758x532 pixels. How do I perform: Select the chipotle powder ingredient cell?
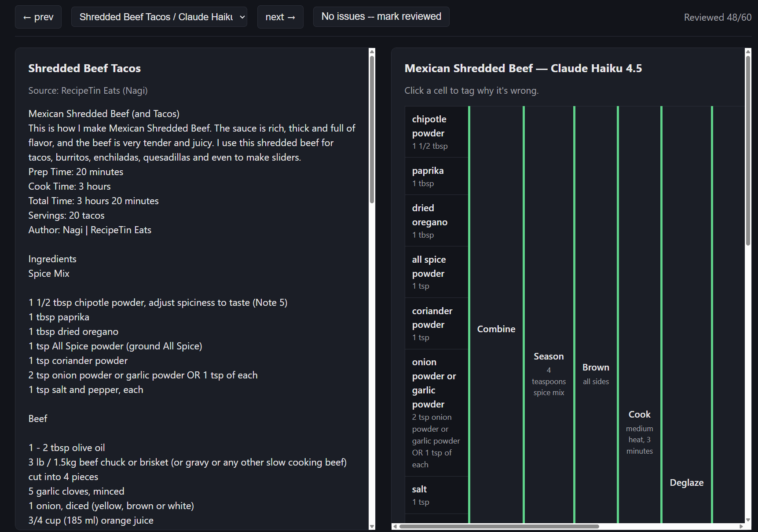tap(436, 132)
